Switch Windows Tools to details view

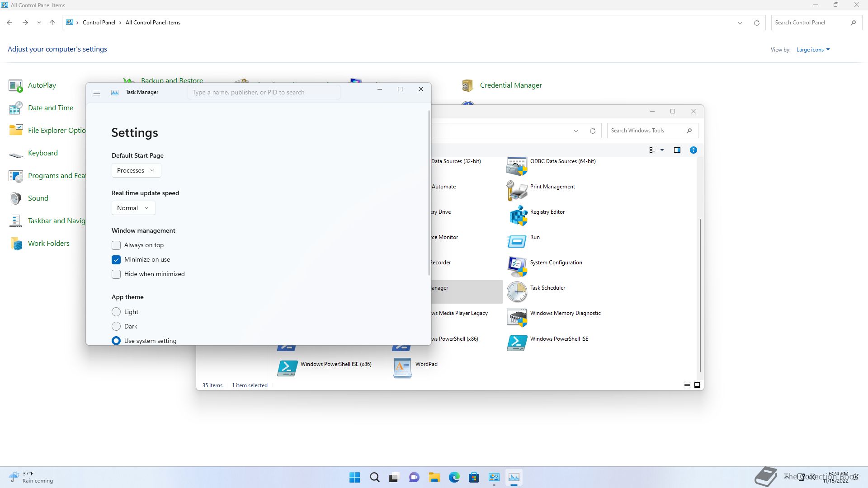pos(687,385)
